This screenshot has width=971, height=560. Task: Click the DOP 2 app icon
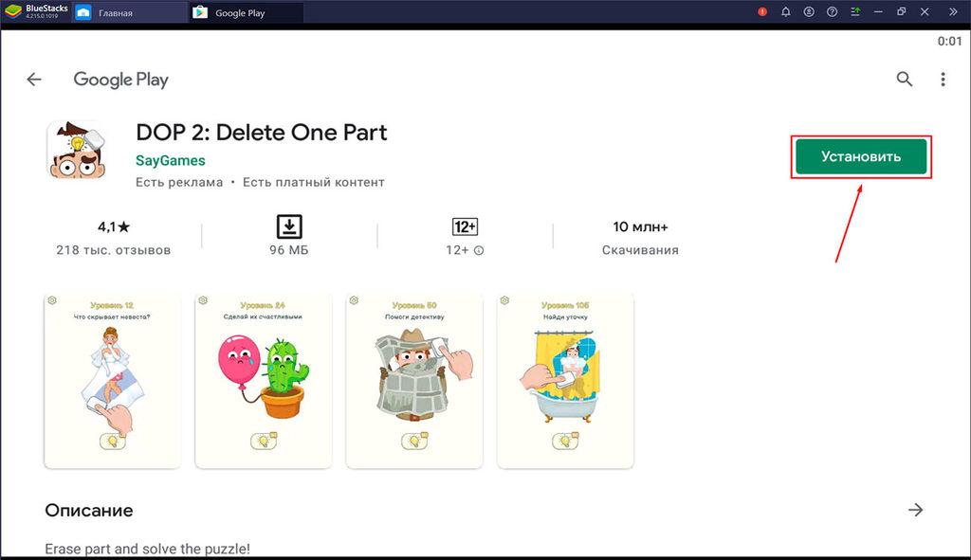78,151
